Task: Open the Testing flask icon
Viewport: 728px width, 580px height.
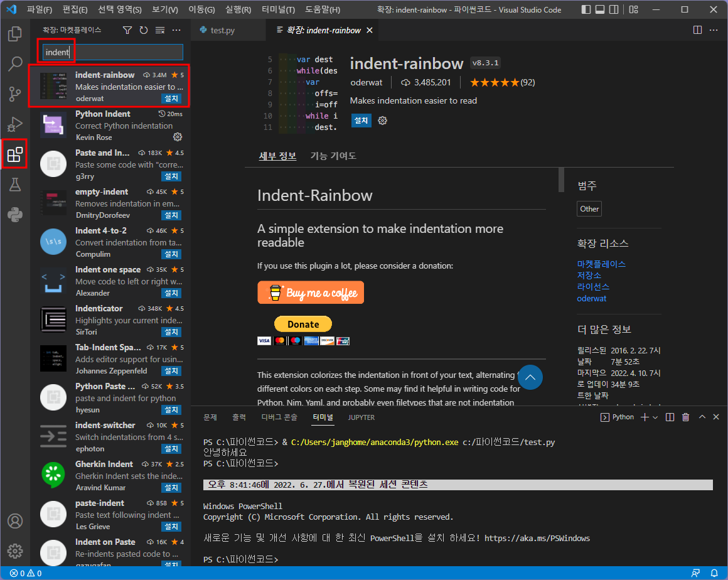Action: [15, 185]
